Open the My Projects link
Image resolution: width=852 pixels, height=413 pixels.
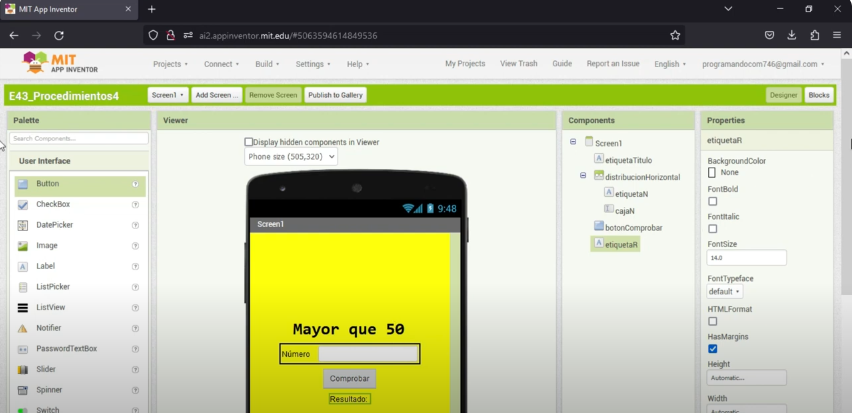(465, 64)
